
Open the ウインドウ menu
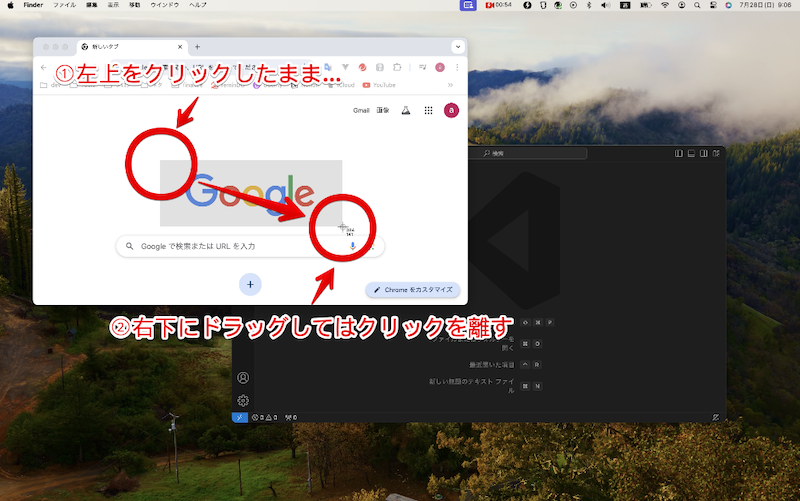pos(164,5)
